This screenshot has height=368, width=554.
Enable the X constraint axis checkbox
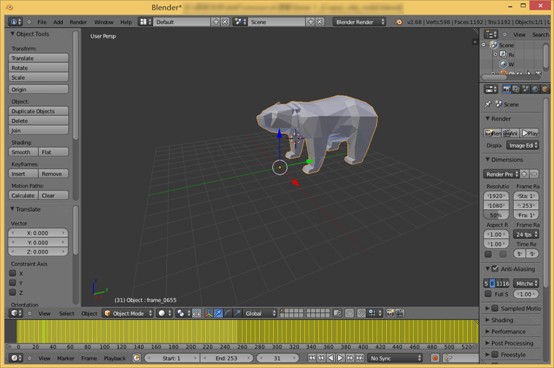pos(13,273)
